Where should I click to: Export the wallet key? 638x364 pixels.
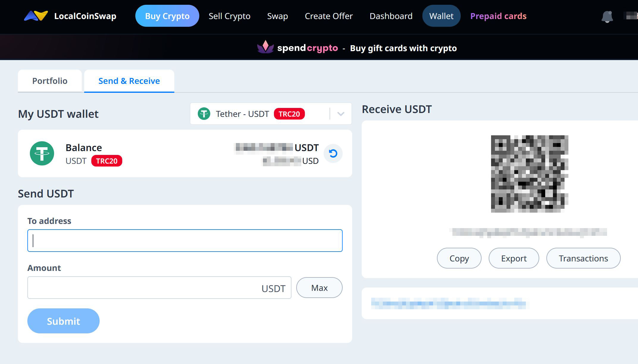point(514,258)
